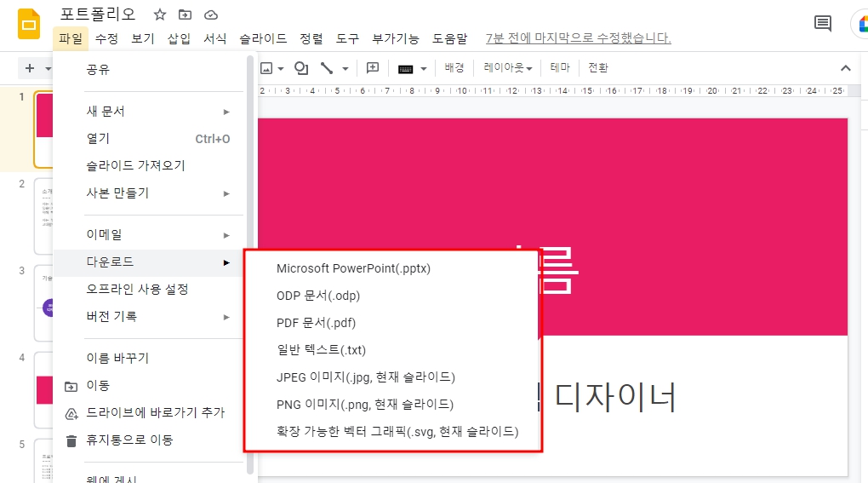Image resolution: width=868 pixels, height=483 pixels.
Task: Select the insert image toolbar icon
Action: tap(266, 68)
